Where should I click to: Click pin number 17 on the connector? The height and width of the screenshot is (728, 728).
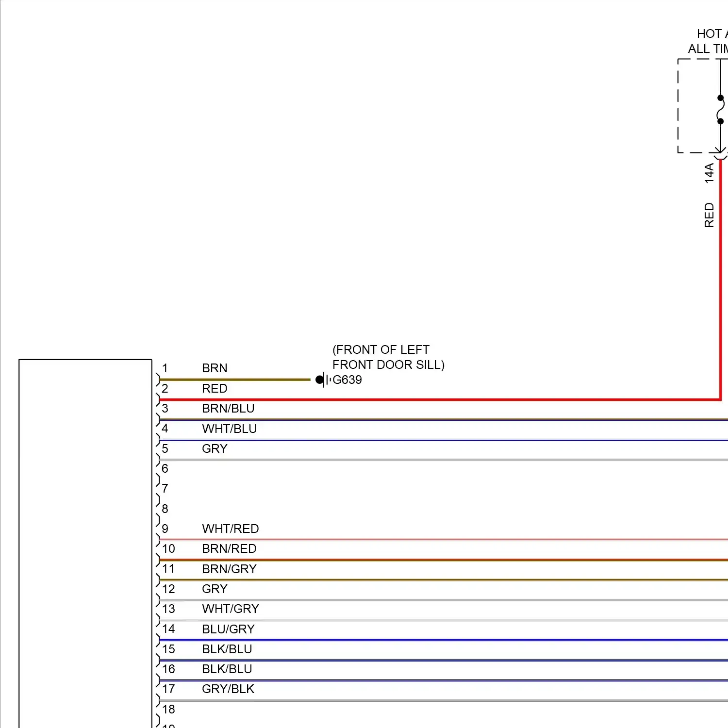coord(168,689)
